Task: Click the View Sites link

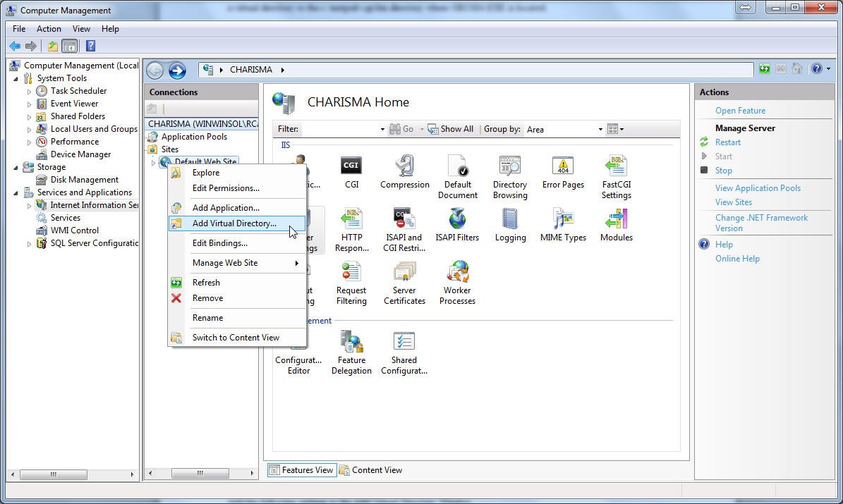Action: pos(734,202)
